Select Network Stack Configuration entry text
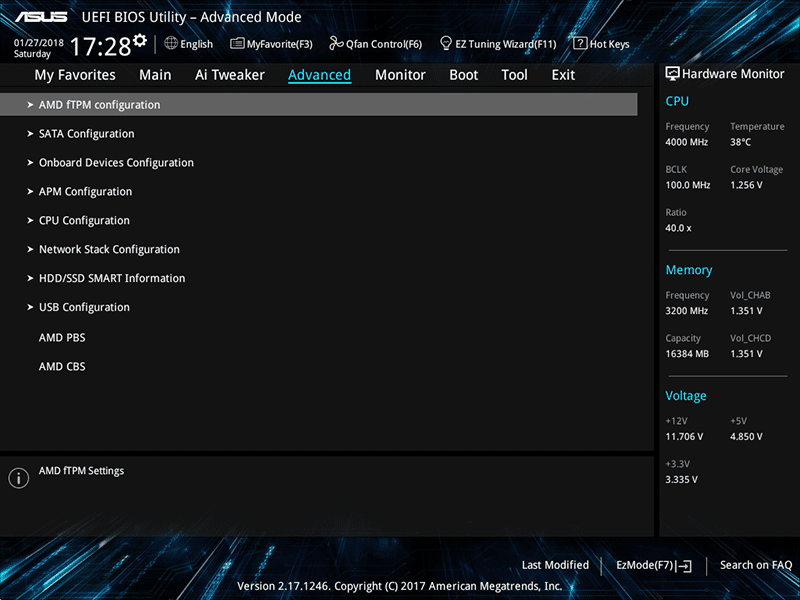This screenshot has width=800, height=600. pyautogui.click(x=109, y=250)
